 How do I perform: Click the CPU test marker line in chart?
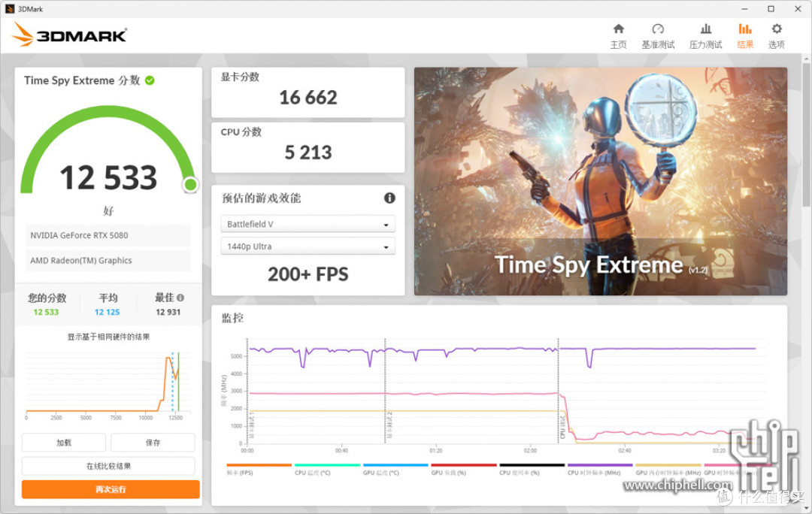(x=558, y=391)
